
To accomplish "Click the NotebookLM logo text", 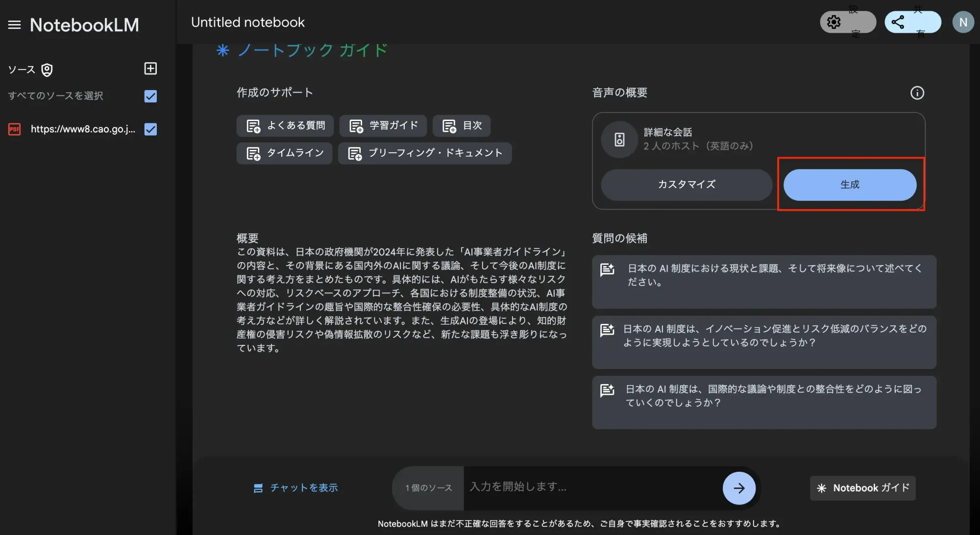I will click(84, 25).
